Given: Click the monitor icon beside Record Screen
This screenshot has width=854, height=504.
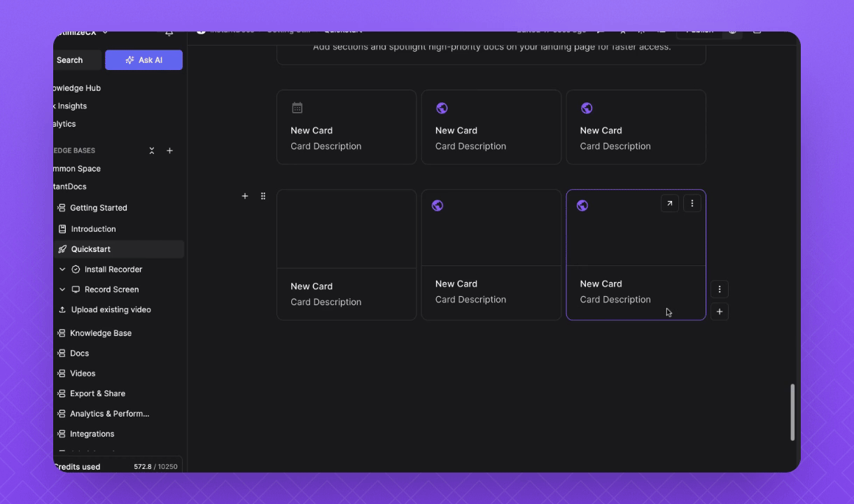Looking at the screenshot, I should 76,289.
